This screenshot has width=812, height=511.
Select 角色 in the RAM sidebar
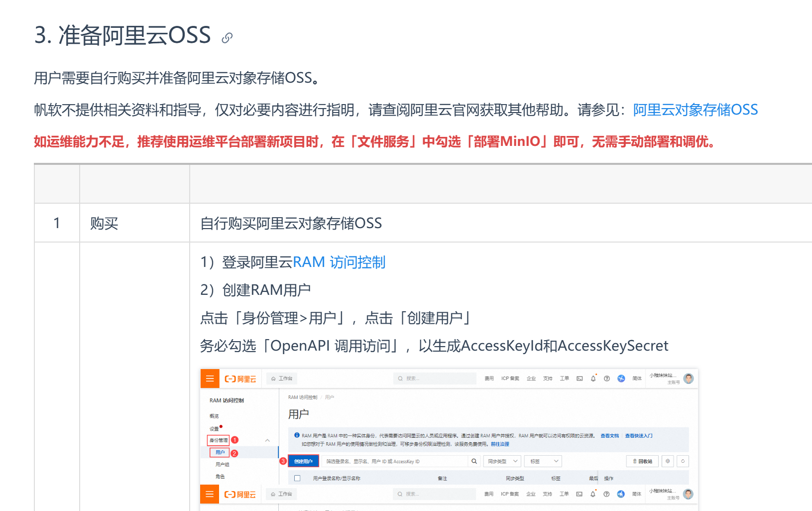tap(220, 477)
